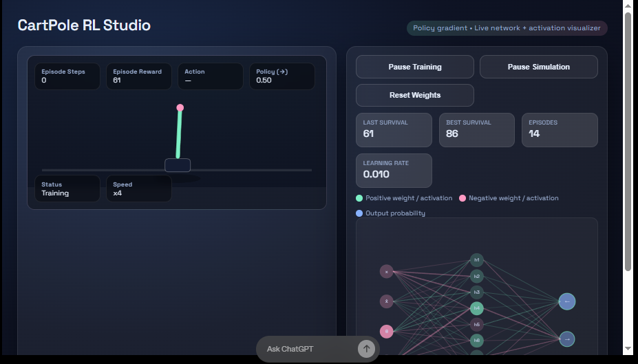
Task: Click the blue output probability legend dot
Action: (359, 213)
